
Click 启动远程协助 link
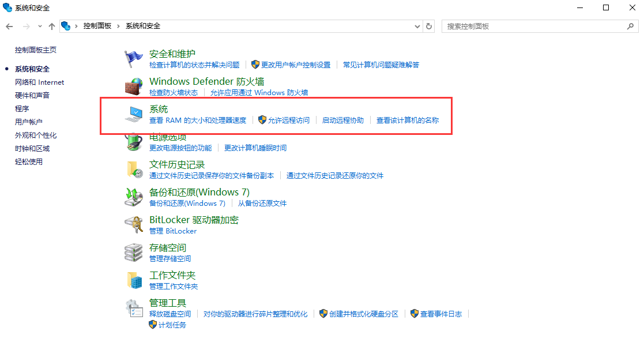pyautogui.click(x=343, y=120)
